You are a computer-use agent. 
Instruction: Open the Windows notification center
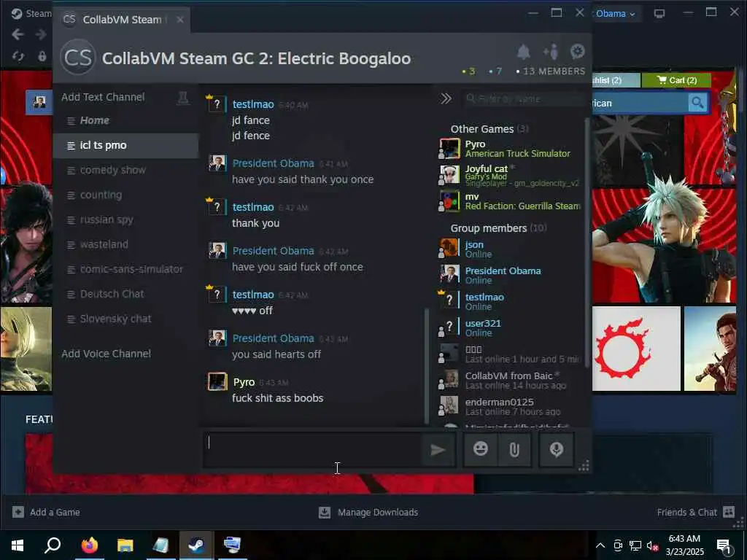click(x=724, y=545)
